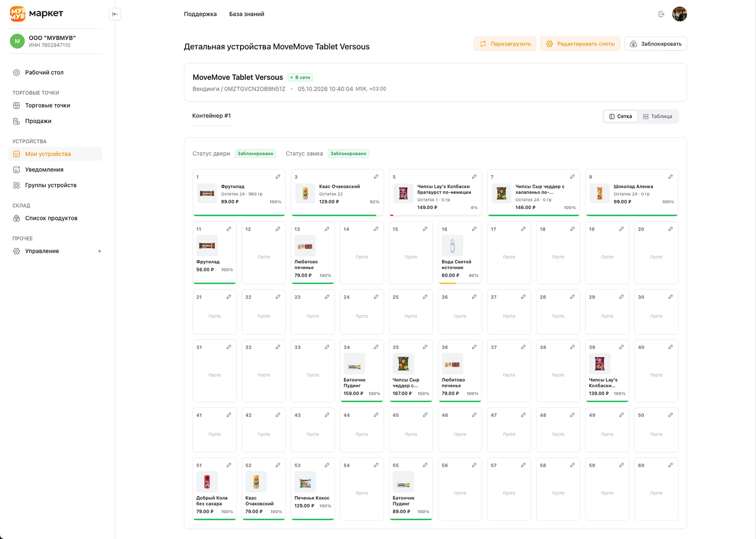
Task: Open Поддержка in the top menu
Action: pyautogui.click(x=200, y=14)
